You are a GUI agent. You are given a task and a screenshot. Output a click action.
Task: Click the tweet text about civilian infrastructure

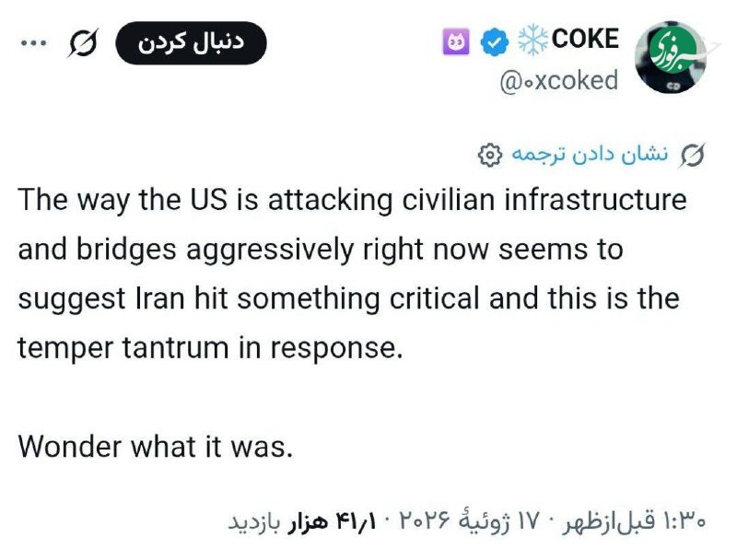[353, 273]
